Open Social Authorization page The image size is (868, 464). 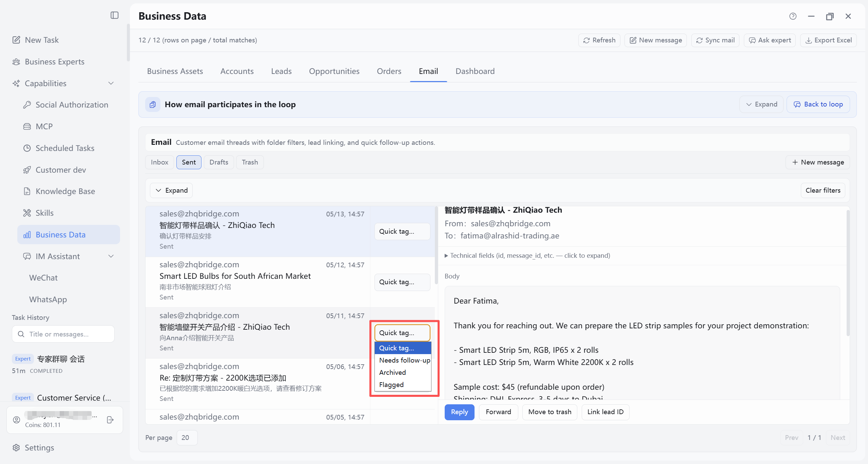point(65,105)
